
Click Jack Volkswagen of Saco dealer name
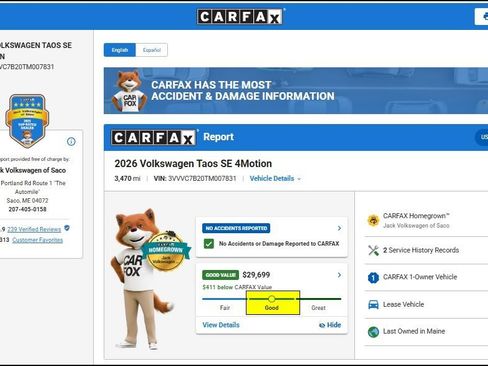point(33,170)
